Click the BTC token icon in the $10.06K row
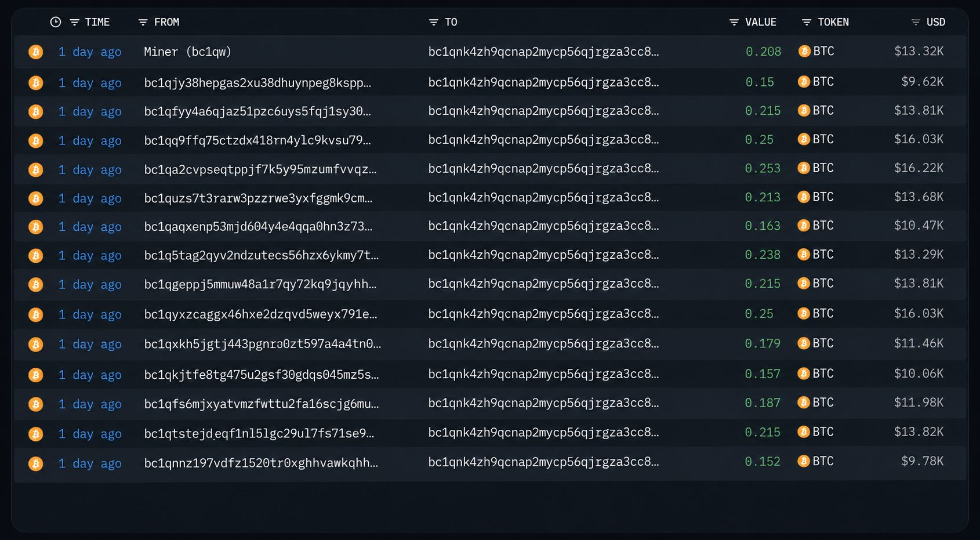 point(804,374)
